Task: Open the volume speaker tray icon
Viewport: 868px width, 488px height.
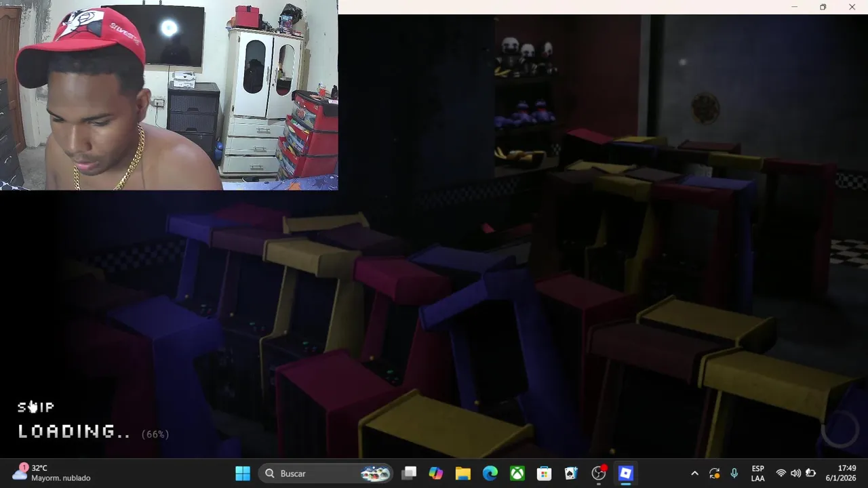Action: [795, 473]
